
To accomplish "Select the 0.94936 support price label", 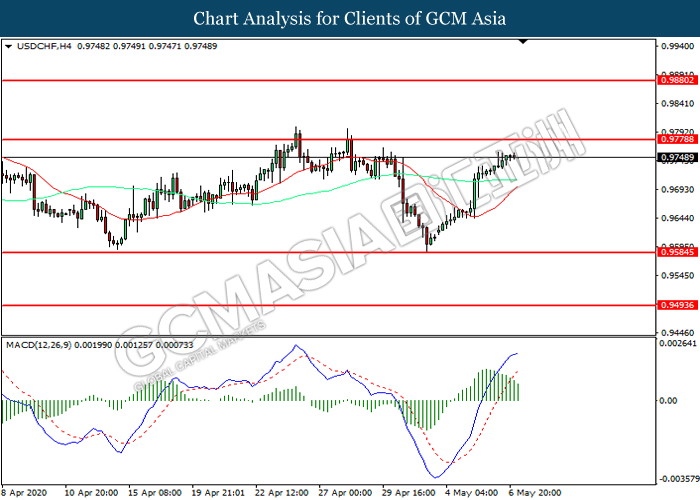I will (677, 305).
